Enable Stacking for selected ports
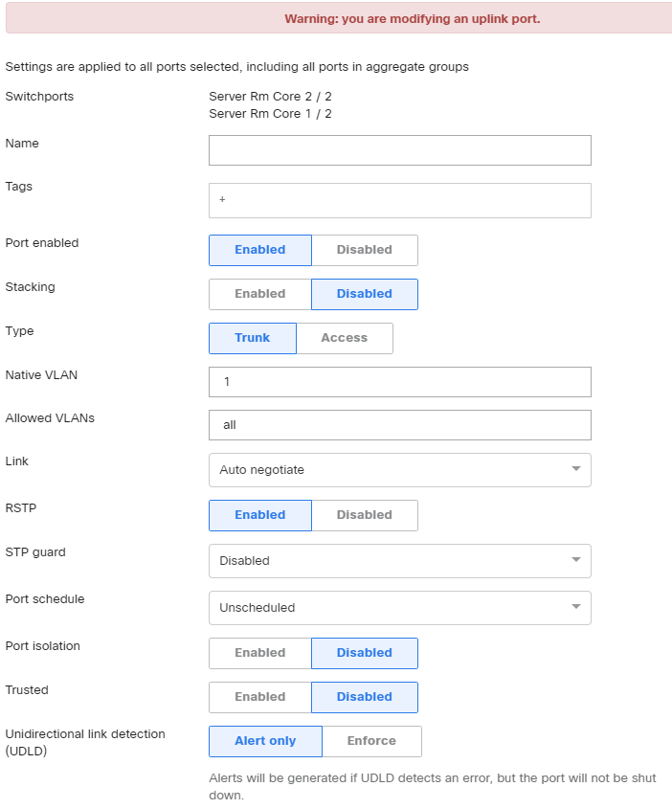 tap(260, 294)
